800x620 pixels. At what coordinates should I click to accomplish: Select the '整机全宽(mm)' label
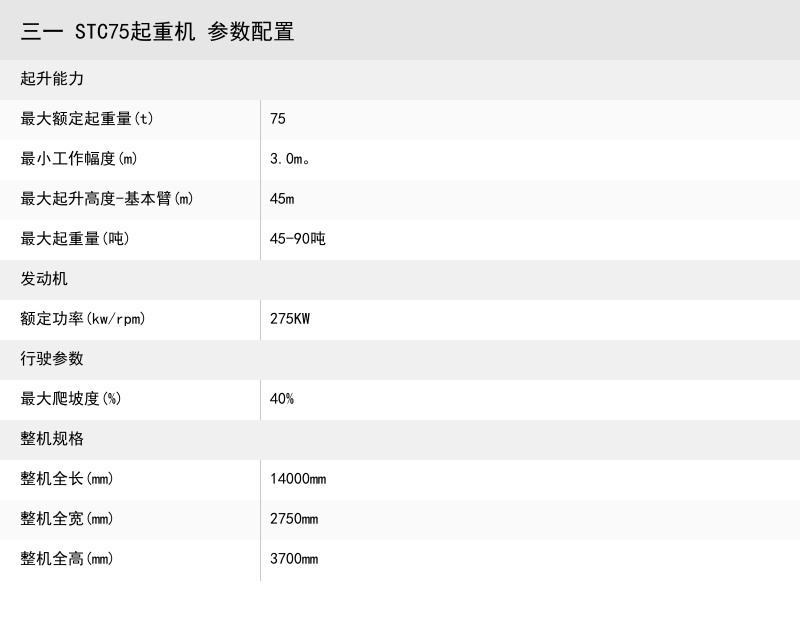click(67, 518)
